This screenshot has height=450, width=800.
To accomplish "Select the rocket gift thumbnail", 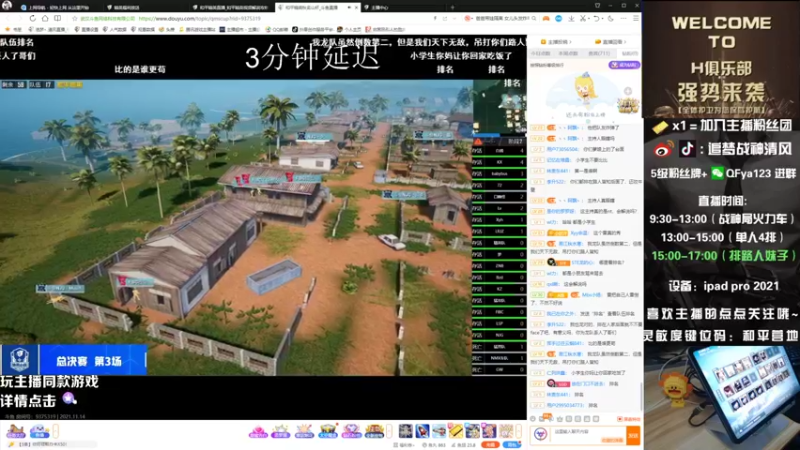I will coord(422,432).
